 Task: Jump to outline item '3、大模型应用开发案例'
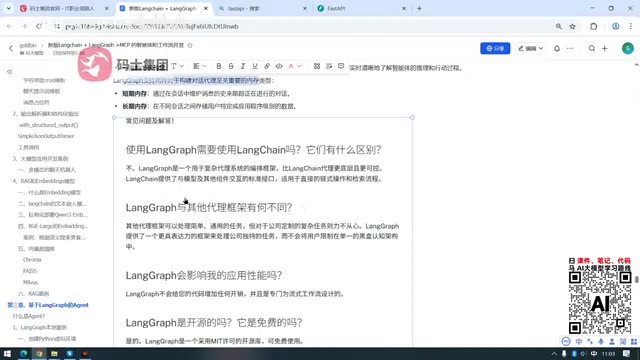(40, 159)
